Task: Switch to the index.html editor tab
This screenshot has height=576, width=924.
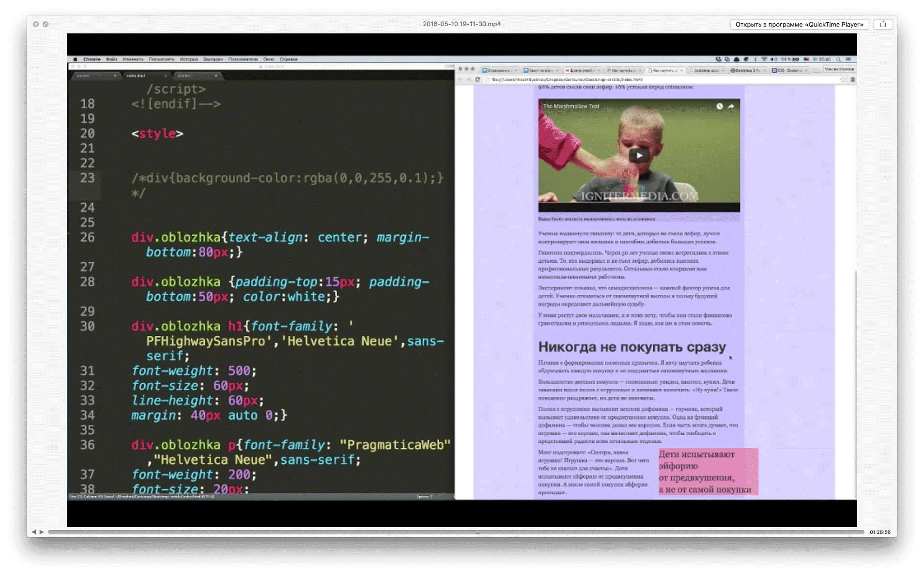Action: [136, 76]
